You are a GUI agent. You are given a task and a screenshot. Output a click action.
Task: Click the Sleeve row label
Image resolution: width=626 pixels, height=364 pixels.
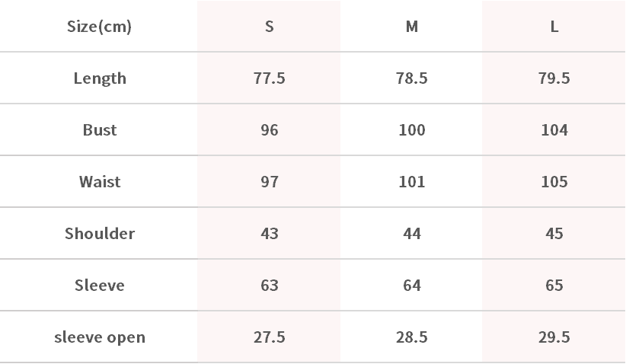[100, 286]
